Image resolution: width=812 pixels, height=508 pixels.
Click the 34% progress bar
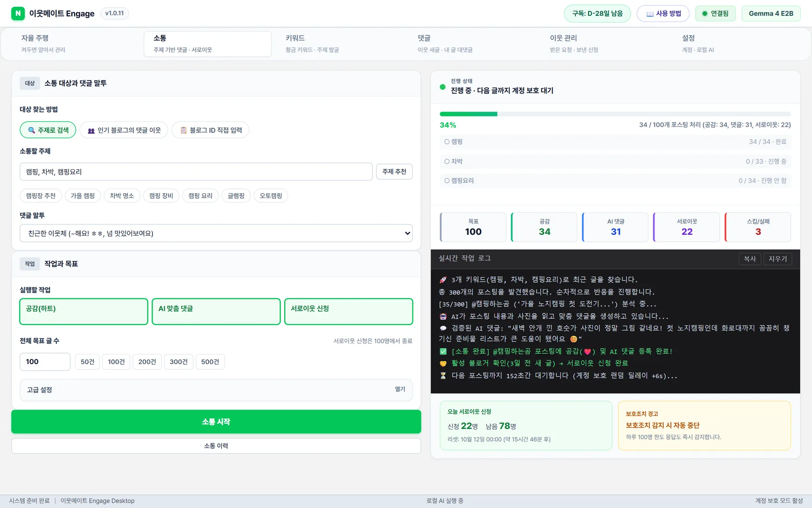[615, 114]
